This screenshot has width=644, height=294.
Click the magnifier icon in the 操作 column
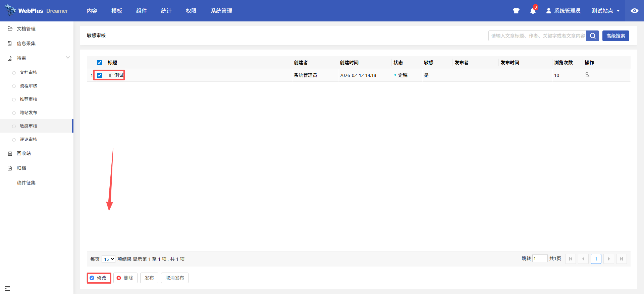587,75
